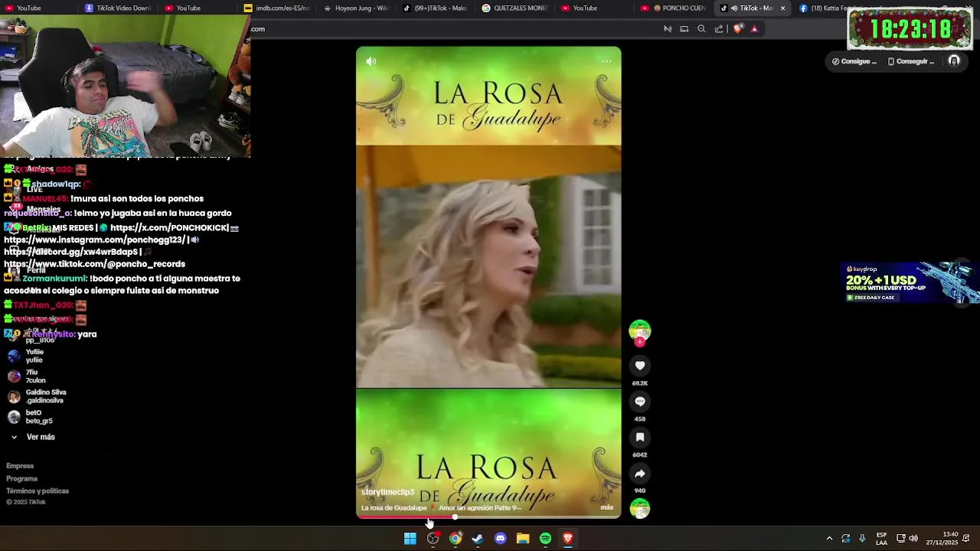This screenshot has height=551, width=980.
Task: Save the video with the bookmark icon
Action: 640,437
